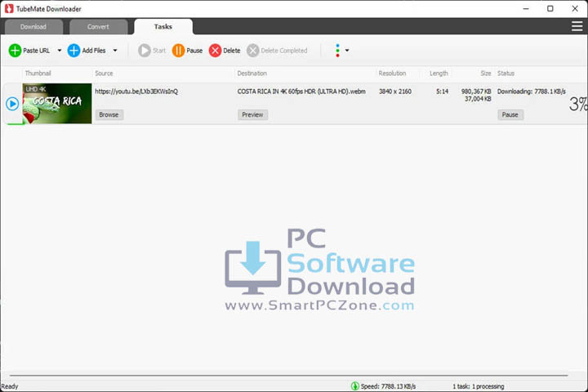Click the green Paste URL plus icon

[x=15, y=51]
